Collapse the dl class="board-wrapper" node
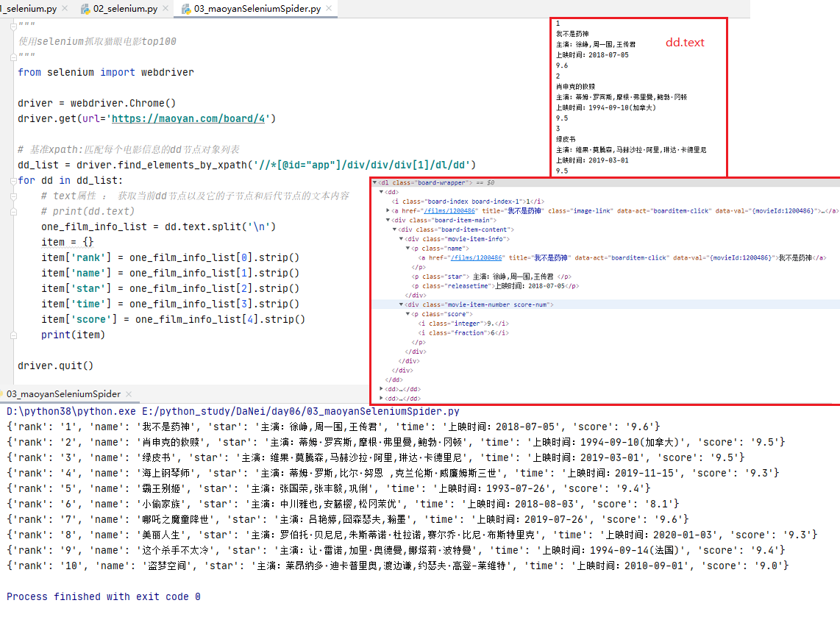 coord(375,182)
